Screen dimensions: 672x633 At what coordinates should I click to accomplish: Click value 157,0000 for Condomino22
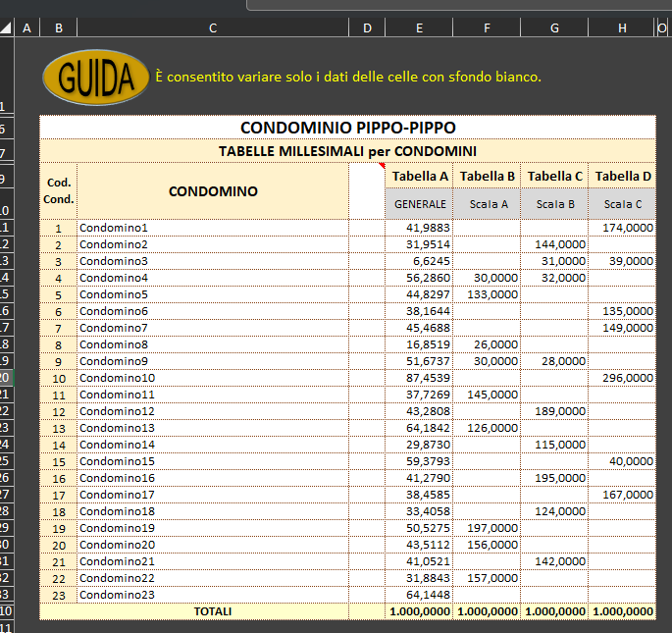(487, 578)
